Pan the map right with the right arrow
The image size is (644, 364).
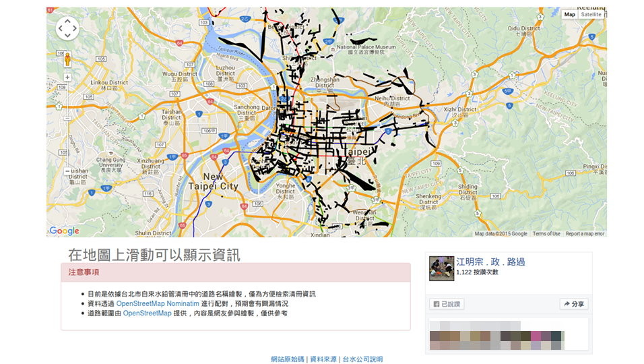pos(75,28)
